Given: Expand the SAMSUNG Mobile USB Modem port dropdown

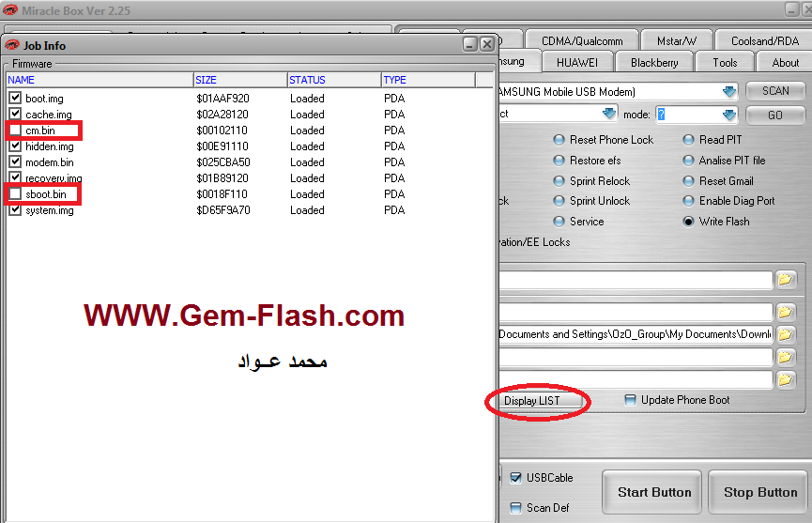Looking at the screenshot, I should pos(729,92).
